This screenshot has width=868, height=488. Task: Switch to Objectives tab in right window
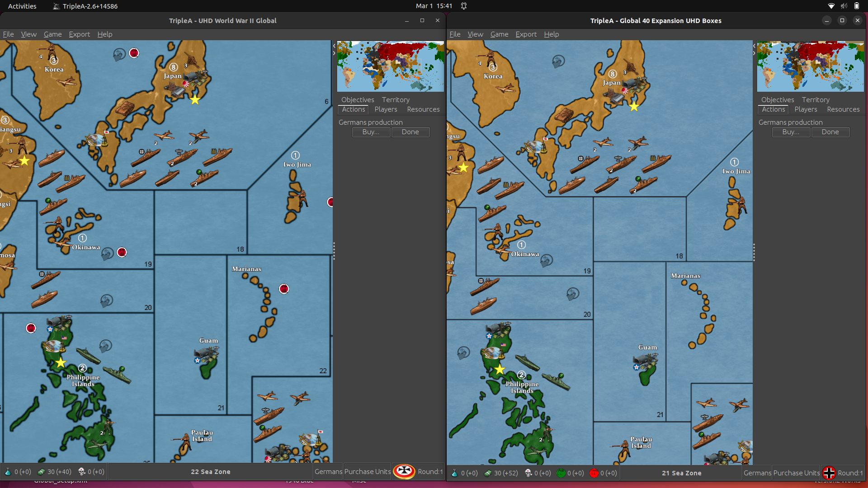778,100
